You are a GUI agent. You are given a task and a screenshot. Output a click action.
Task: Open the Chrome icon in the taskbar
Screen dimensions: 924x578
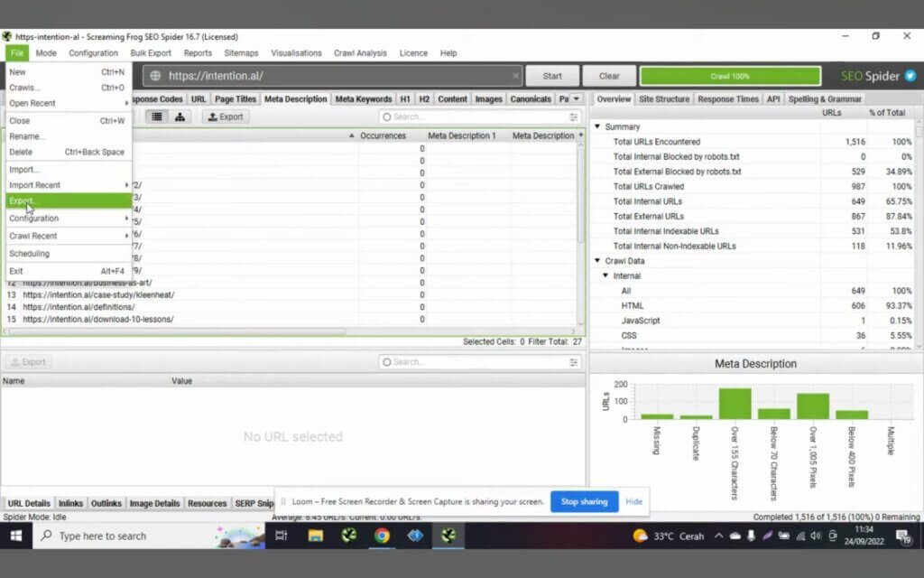pos(382,536)
